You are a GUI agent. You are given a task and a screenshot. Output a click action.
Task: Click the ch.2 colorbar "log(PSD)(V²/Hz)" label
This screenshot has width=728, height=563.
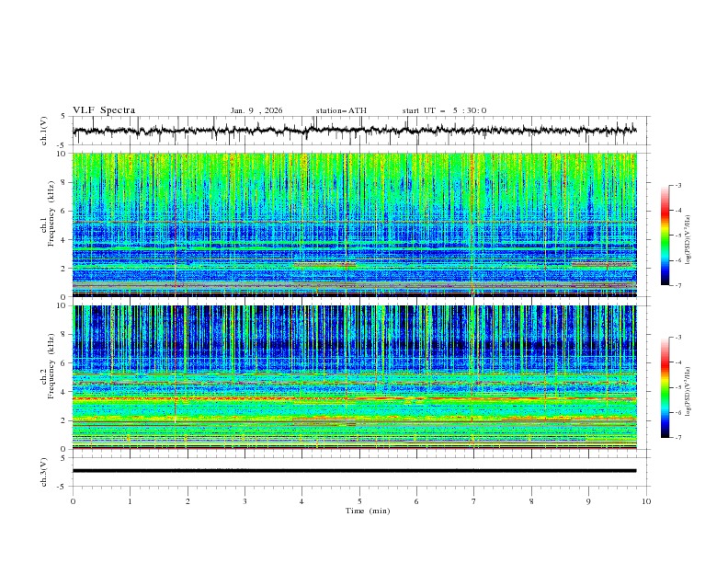pos(688,392)
